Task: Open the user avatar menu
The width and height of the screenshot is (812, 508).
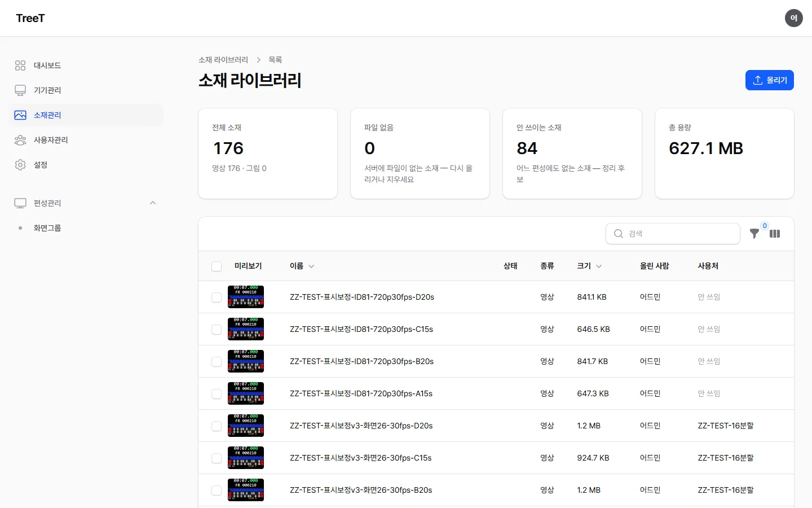Action: click(794, 18)
